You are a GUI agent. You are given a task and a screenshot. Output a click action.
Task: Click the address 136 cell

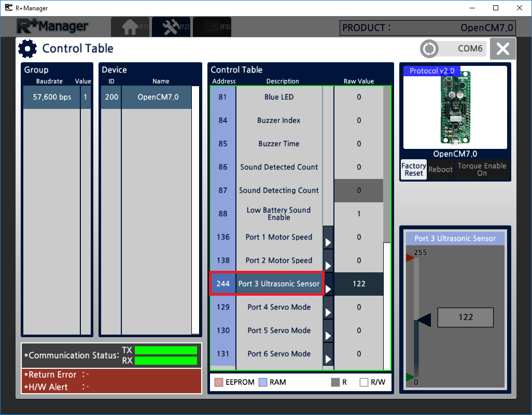pos(223,237)
